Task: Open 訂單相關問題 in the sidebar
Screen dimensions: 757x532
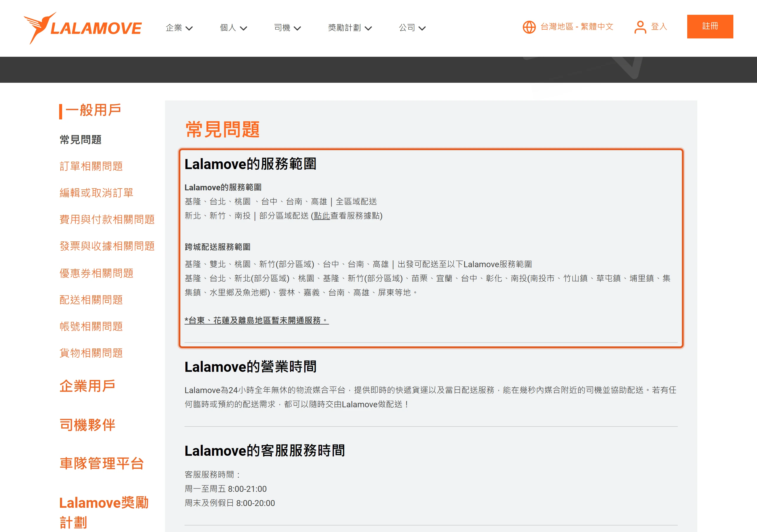Action: click(x=91, y=166)
